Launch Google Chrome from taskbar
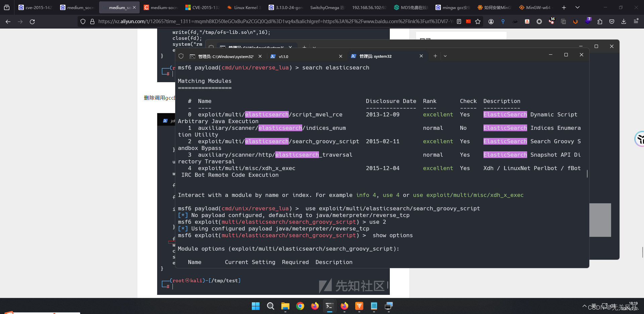644x314 pixels. (300, 306)
